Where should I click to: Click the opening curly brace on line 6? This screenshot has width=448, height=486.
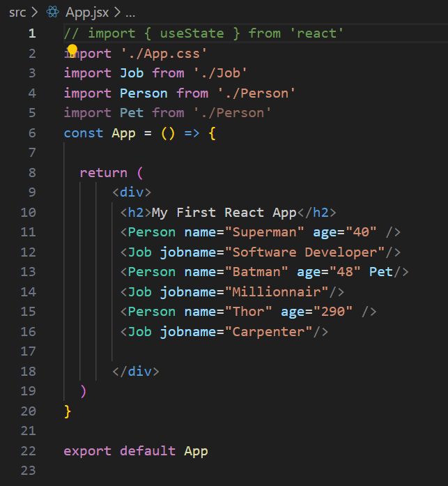click(212, 134)
